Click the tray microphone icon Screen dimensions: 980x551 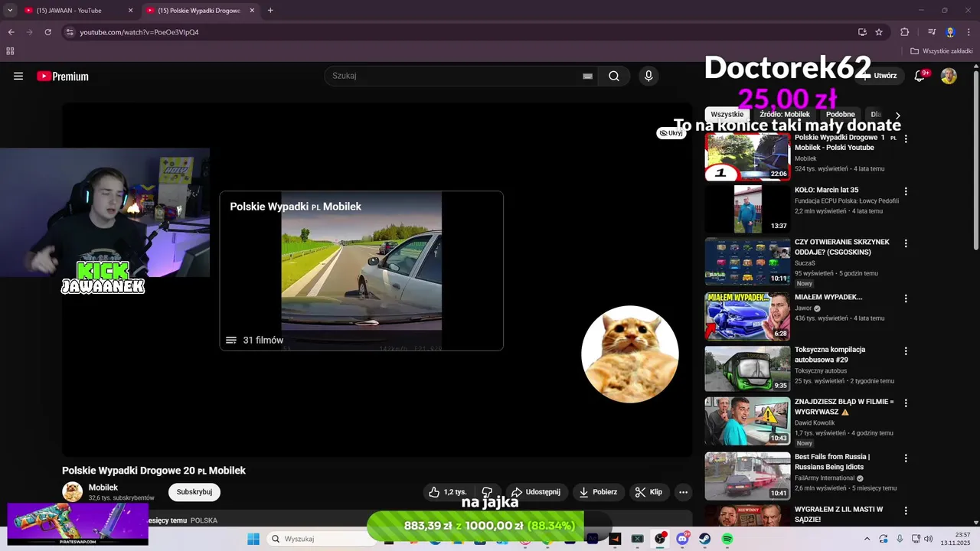pyautogui.click(x=900, y=539)
